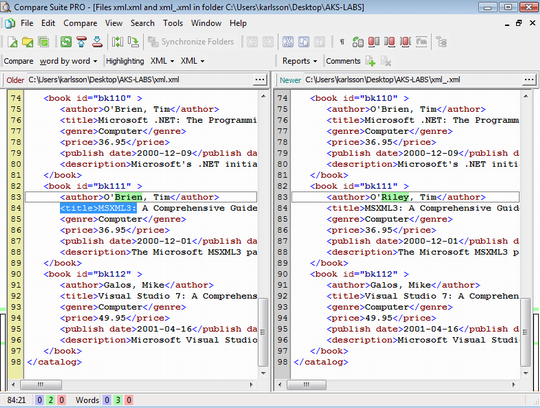540x408 pixels.
Task: Click the green multi-file compare icon
Action: [43, 42]
